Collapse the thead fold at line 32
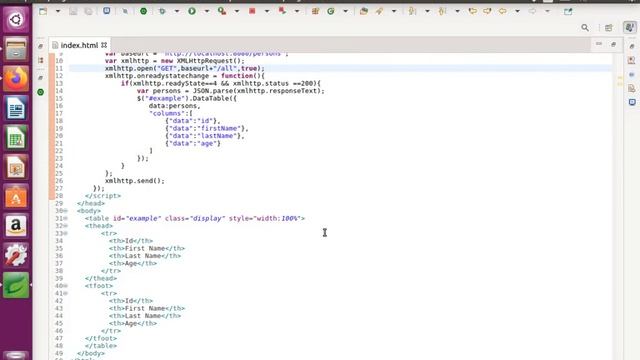Image resolution: width=640 pixels, height=360 pixels. pos(65,226)
